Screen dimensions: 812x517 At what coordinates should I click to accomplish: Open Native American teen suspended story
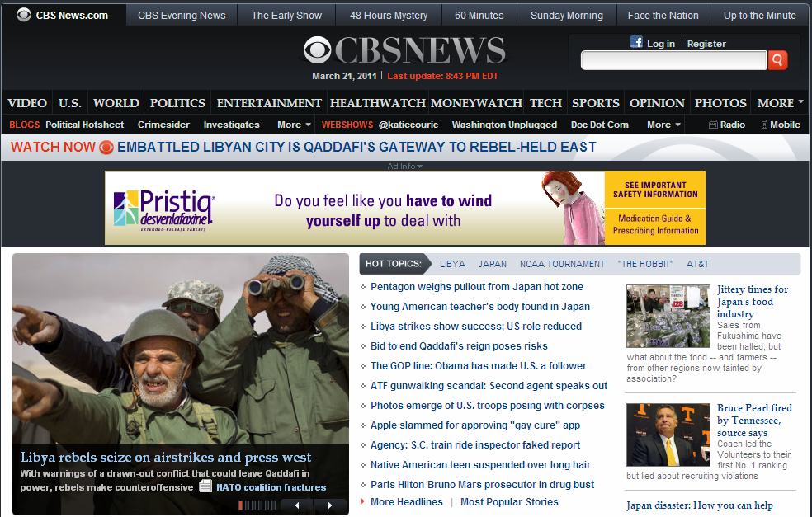480,465
